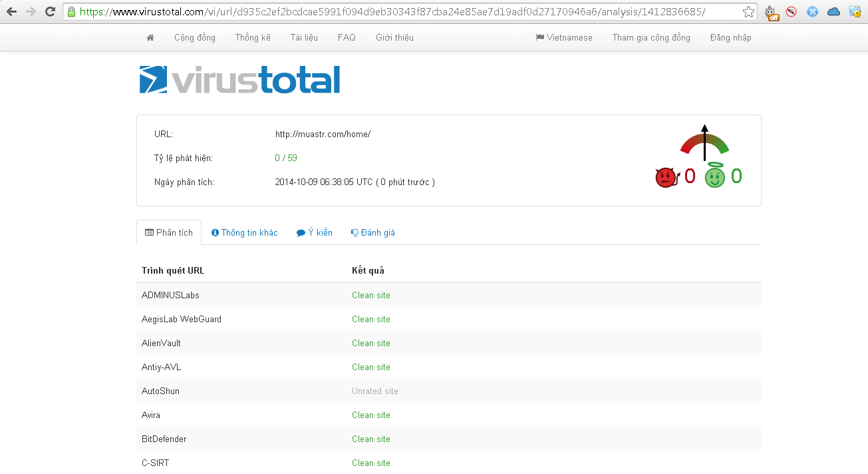Select the C-SIRT scanner name
The image size is (868, 474).
pos(156,463)
